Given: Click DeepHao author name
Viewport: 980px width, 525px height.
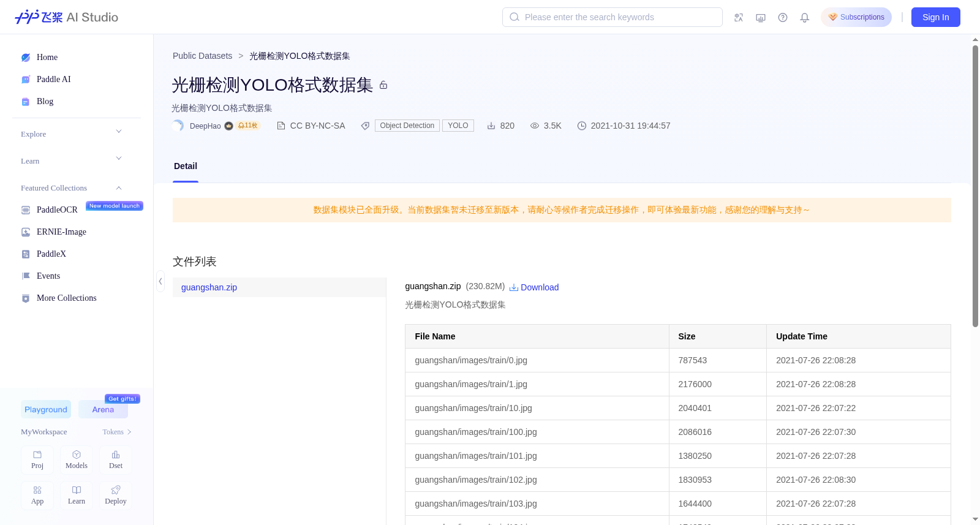Looking at the screenshot, I should pos(205,126).
